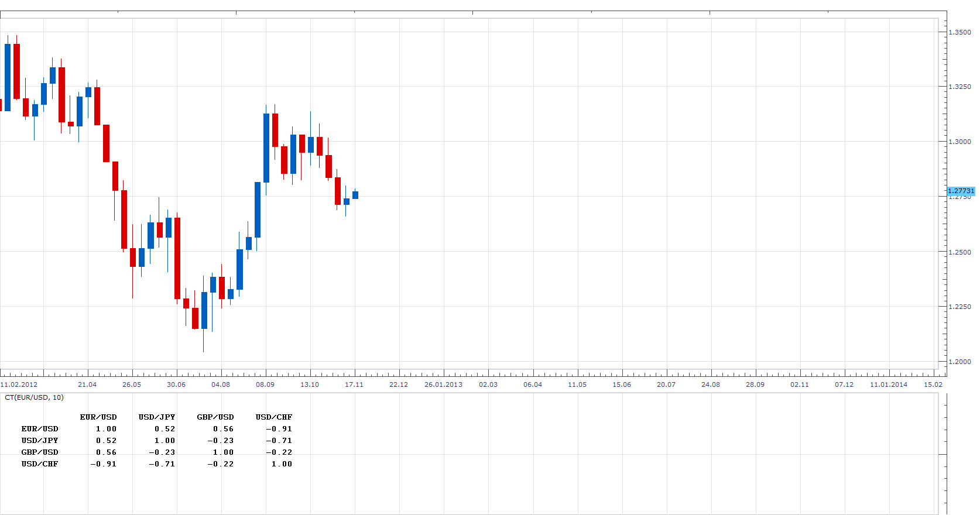Click -0.22 in GBP/USD row, USD/CHF column
980x515 pixels.
point(279,452)
